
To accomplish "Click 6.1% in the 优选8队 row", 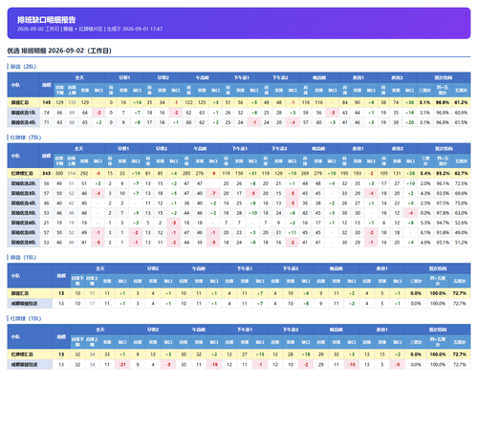I will pos(425,233).
